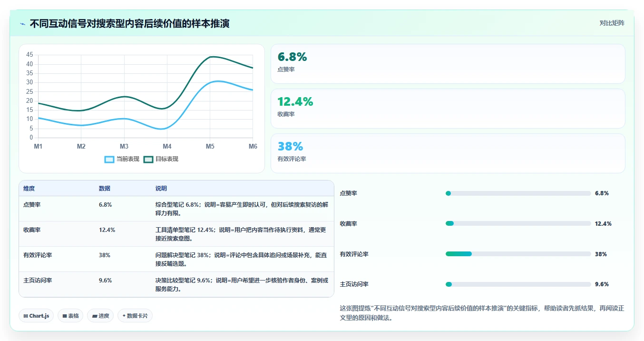Click the 9.6% value beside 主页访问率 bar

602,284
